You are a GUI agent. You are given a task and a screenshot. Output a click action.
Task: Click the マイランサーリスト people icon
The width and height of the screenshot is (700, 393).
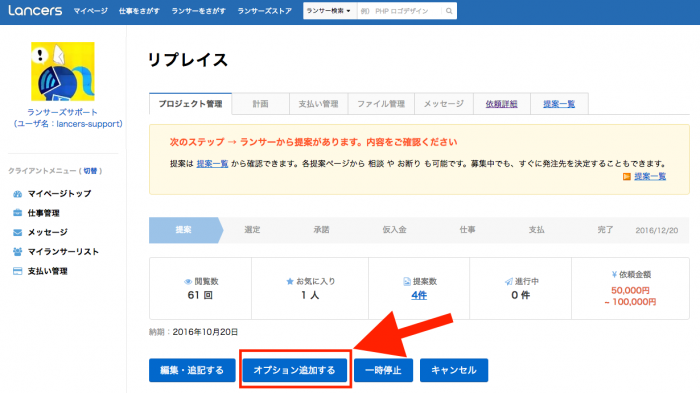(17, 252)
